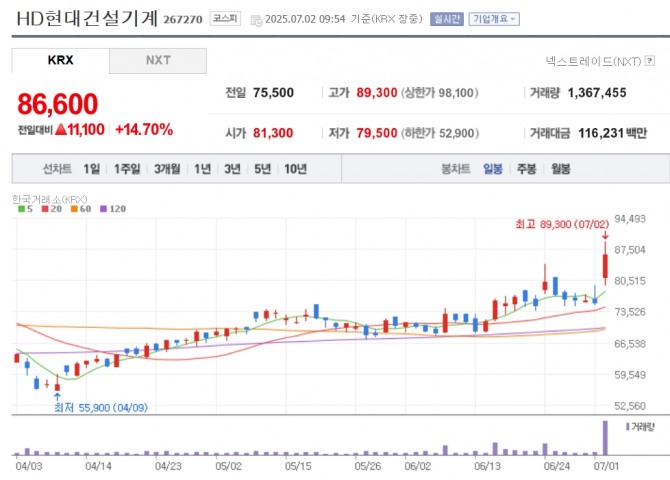Click the 거래량 volume legend marker

pyautogui.click(x=627, y=427)
